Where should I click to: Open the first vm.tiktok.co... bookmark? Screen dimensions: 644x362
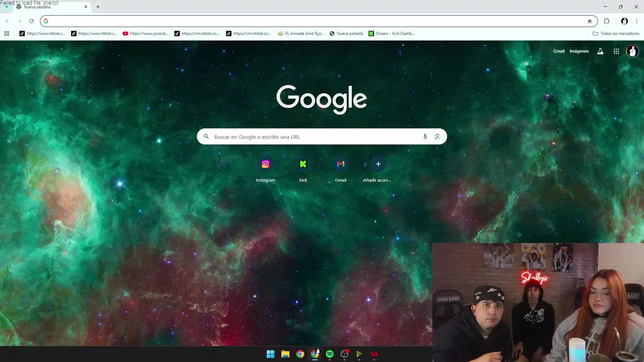197,34
